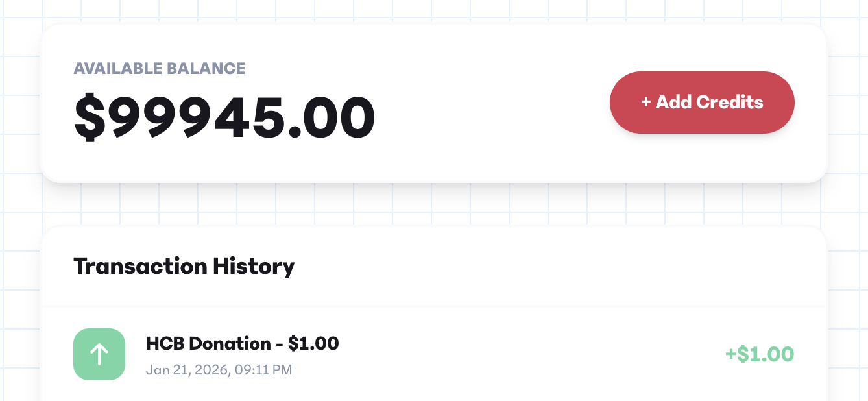868x401 pixels.
Task: Click the divider line under Transaction History
Action: point(433,306)
